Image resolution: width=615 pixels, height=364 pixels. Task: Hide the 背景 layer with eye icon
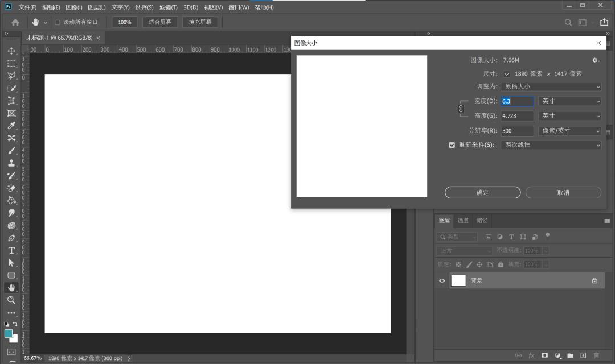(x=442, y=280)
